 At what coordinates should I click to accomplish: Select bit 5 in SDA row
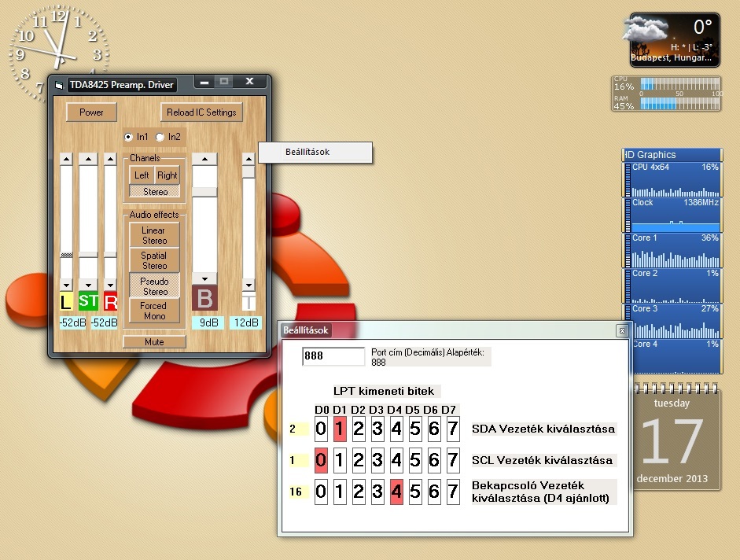click(415, 429)
